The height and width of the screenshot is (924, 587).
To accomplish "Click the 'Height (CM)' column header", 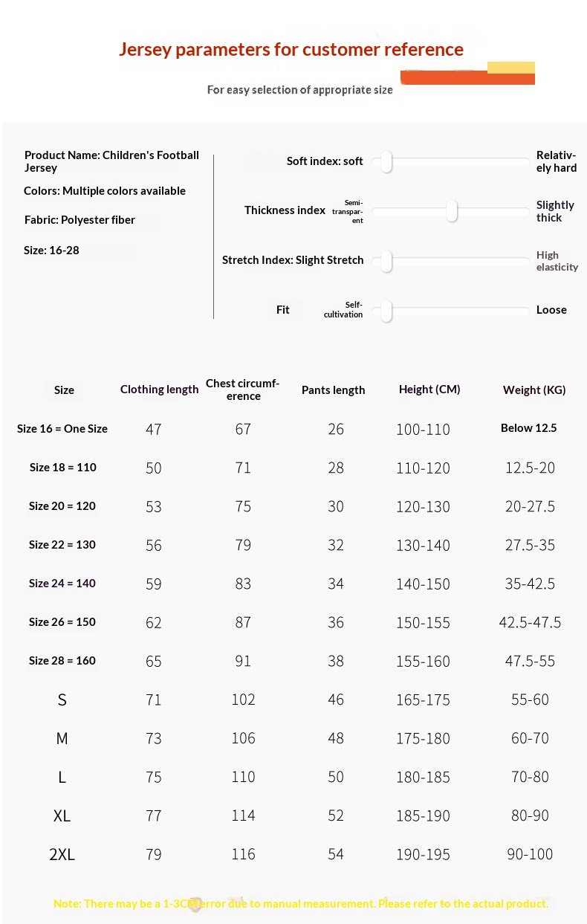I will tap(429, 390).
